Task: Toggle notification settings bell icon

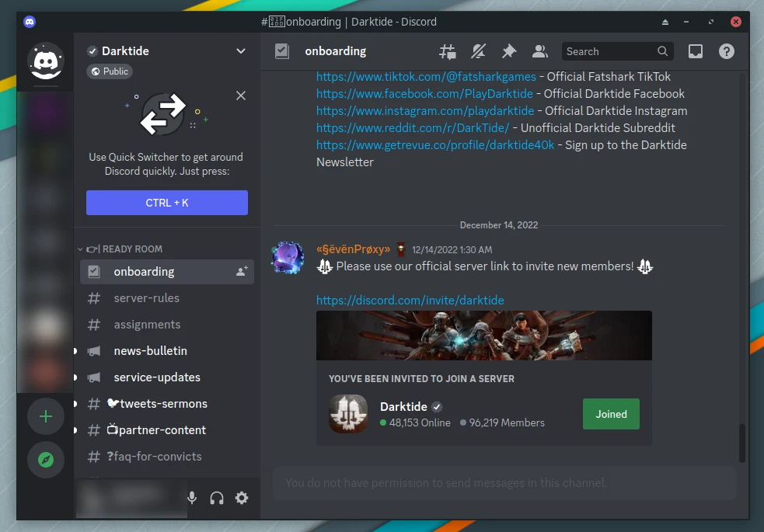Action: coord(478,51)
